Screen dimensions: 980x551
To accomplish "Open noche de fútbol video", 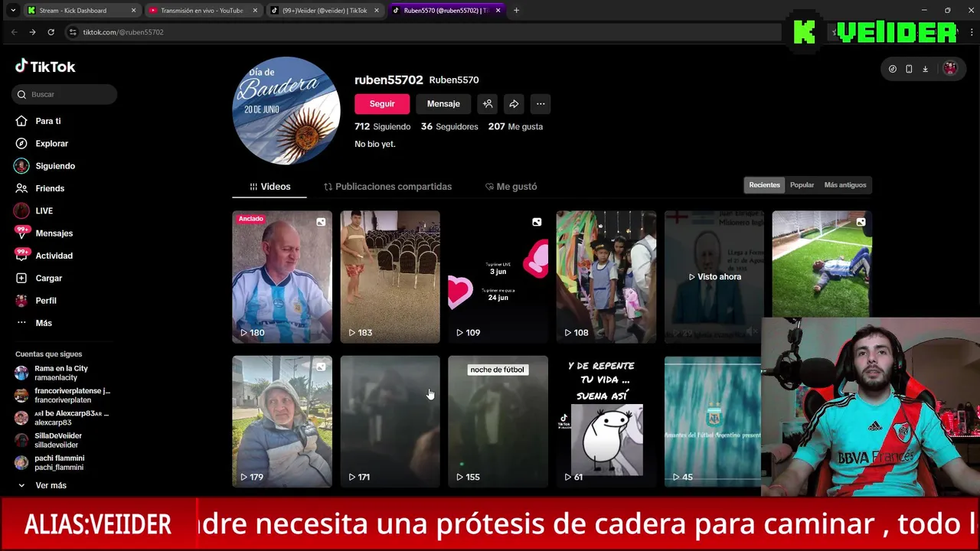I will 498,422.
